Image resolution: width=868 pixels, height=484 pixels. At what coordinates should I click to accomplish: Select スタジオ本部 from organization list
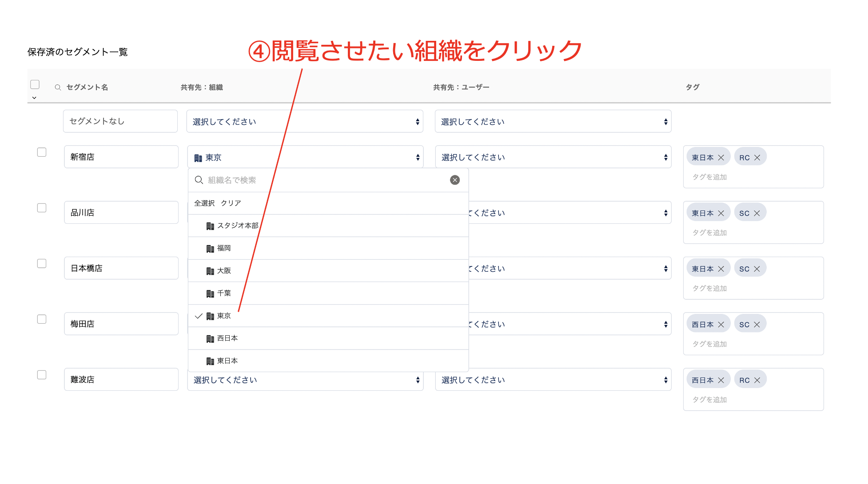pyautogui.click(x=328, y=226)
